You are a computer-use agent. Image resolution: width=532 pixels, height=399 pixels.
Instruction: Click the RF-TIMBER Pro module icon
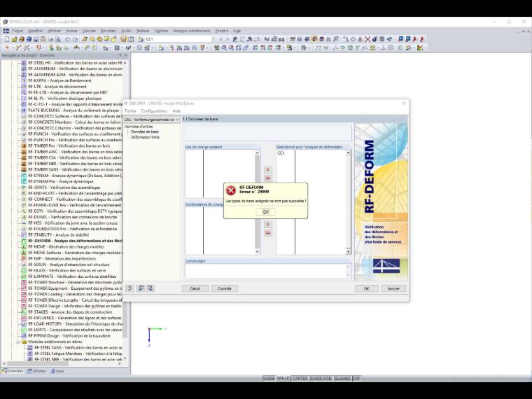pyautogui.click(x=24, y=146)
